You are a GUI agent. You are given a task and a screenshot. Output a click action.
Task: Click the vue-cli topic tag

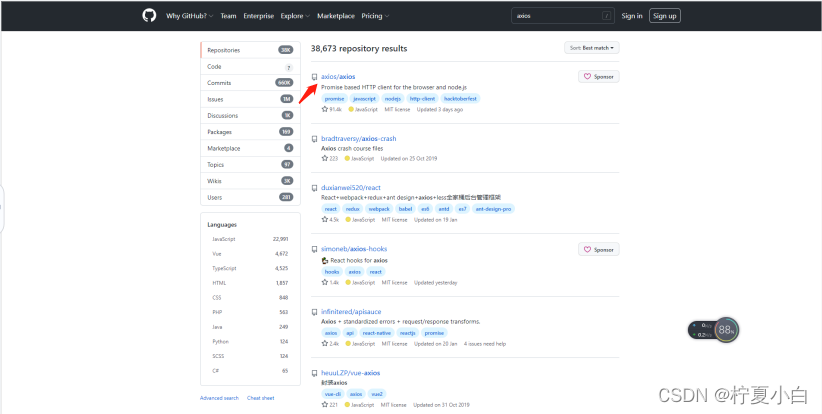pos(332,394)
